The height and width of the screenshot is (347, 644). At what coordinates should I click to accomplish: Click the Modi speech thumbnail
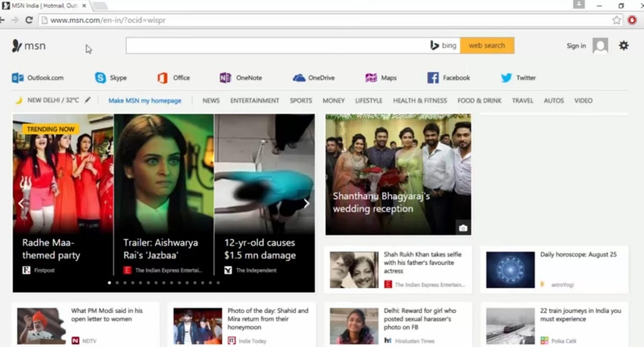click(41, 326)
